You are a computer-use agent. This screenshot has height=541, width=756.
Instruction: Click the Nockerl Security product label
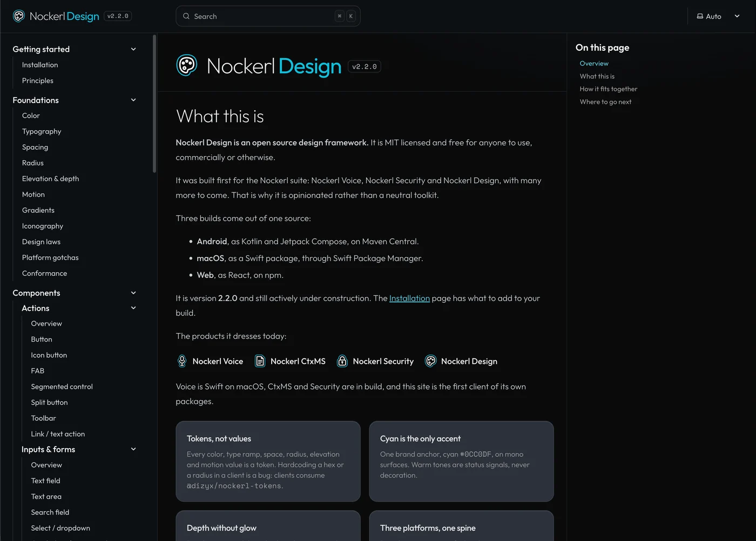point(383,361)
